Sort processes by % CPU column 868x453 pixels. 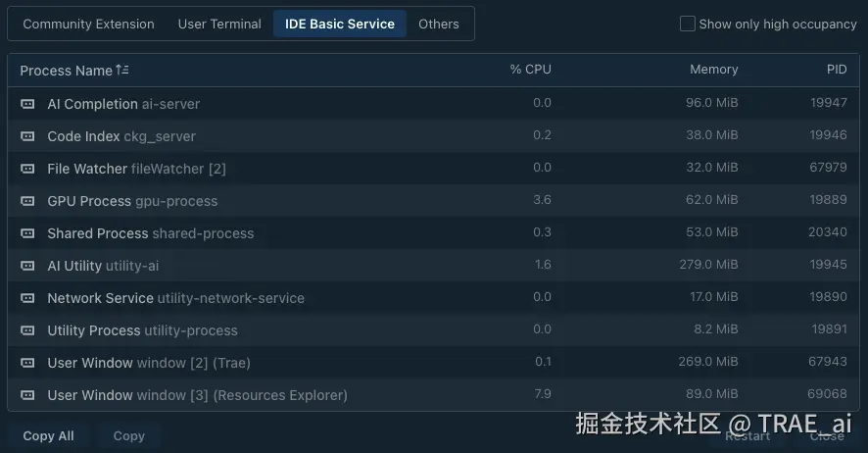pyautogui.click(x=530, y=70)
